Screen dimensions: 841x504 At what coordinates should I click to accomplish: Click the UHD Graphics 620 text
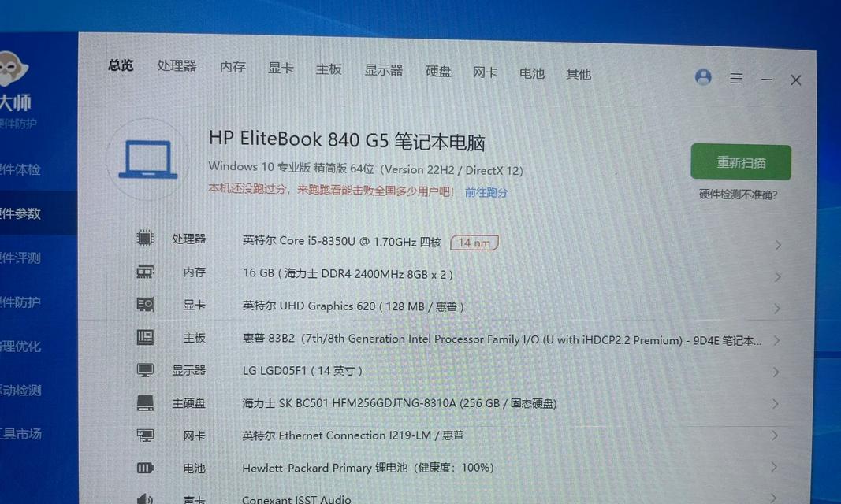coord(353,306)
